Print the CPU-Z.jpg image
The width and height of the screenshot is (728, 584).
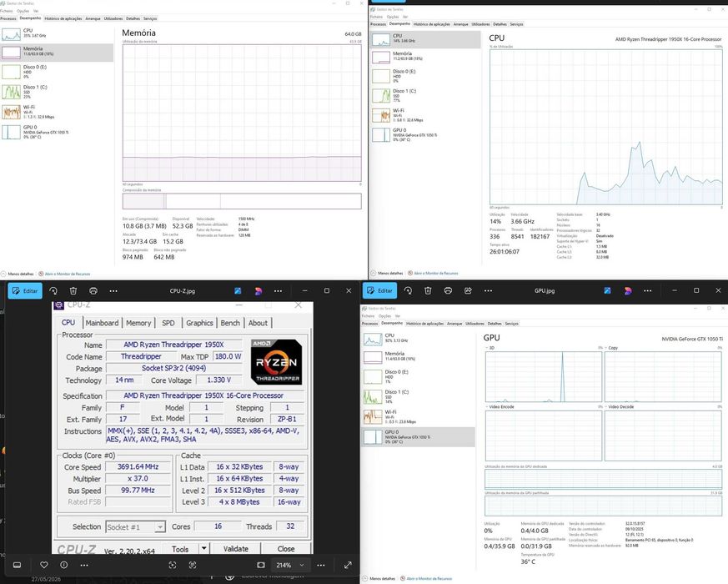tap(93, 291)
